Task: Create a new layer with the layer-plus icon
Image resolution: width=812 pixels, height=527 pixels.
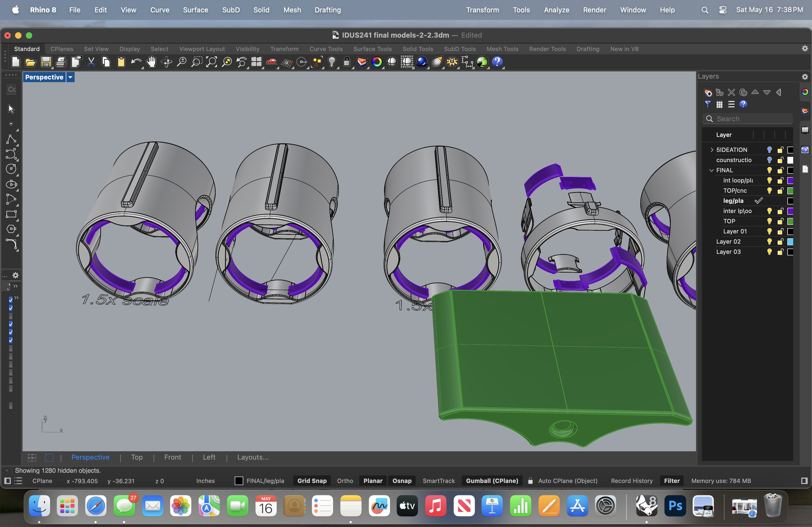Action: (x=708, y=92)
